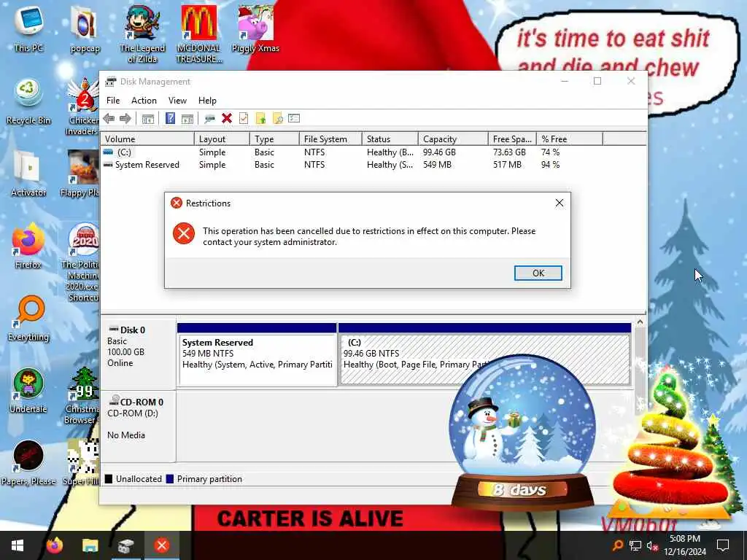This screenshot has width=747, height=560.
Task: Click the red X Delete toolbar icon
Action: click(x=227, y=119)
